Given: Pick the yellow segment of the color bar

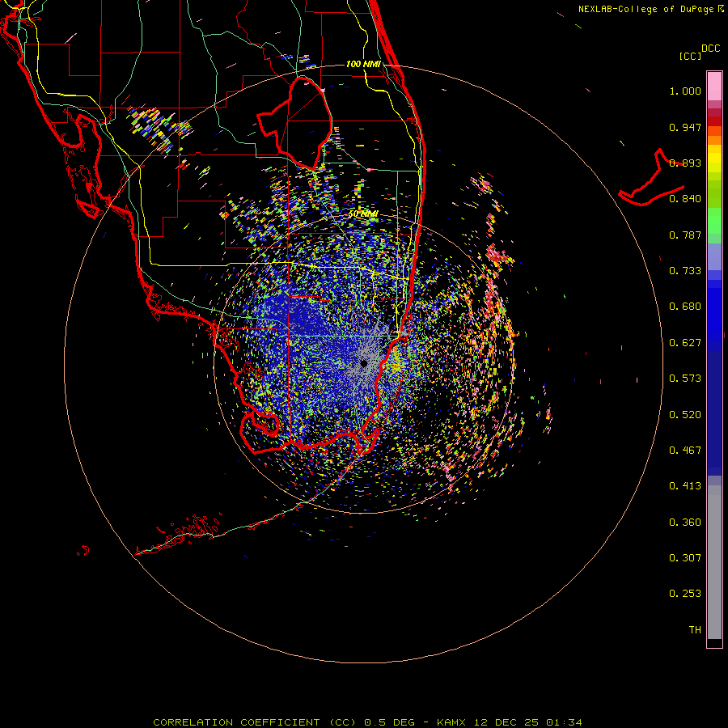Looking at the screenshot, I should tap(714, 159).
